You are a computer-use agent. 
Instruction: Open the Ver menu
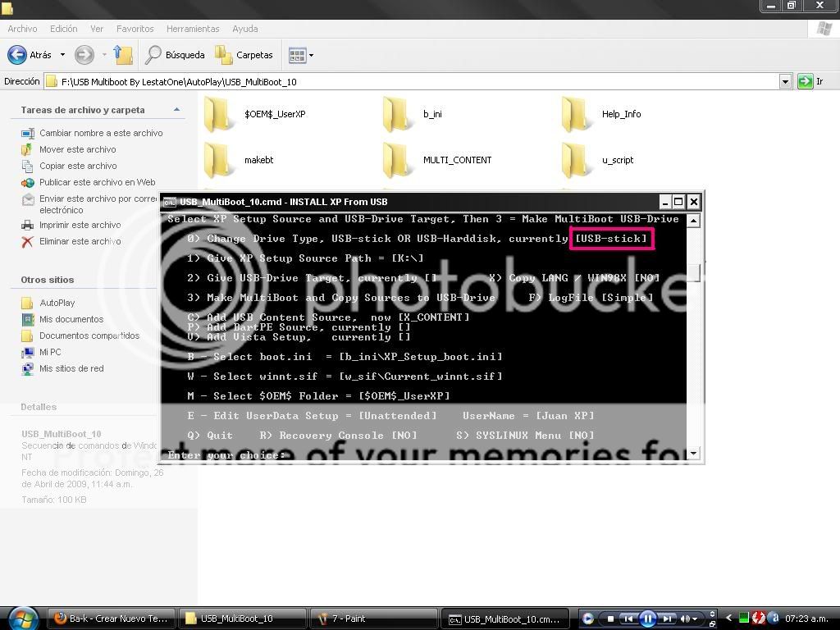pyautogui.click(x=97, y=29)
